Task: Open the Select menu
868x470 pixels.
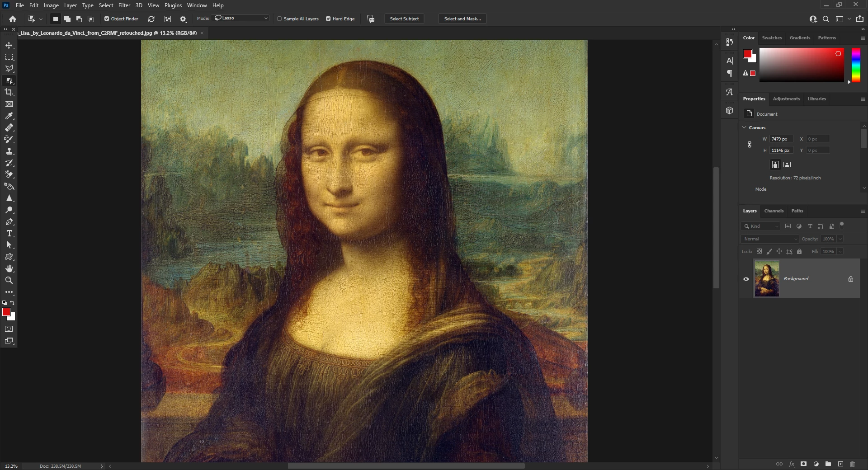Action: pyautogui.click(x=106, y=5)
